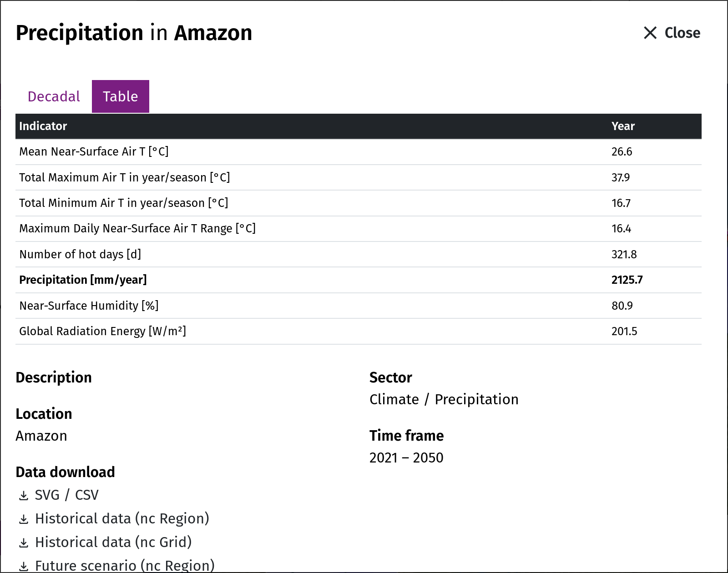Open Future scenario (nc Region) download
Image resolution: width=728 pixels, height=573 pixels.
125,566
